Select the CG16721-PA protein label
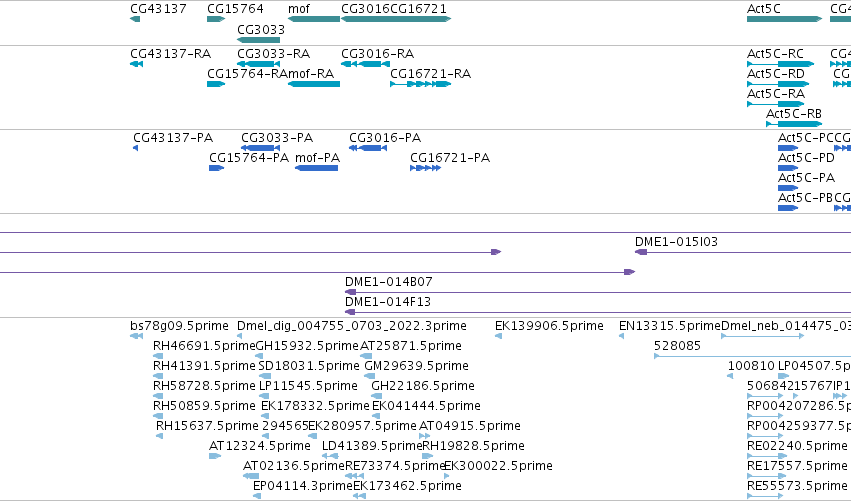The image size is (851, 501). [450, 158]
